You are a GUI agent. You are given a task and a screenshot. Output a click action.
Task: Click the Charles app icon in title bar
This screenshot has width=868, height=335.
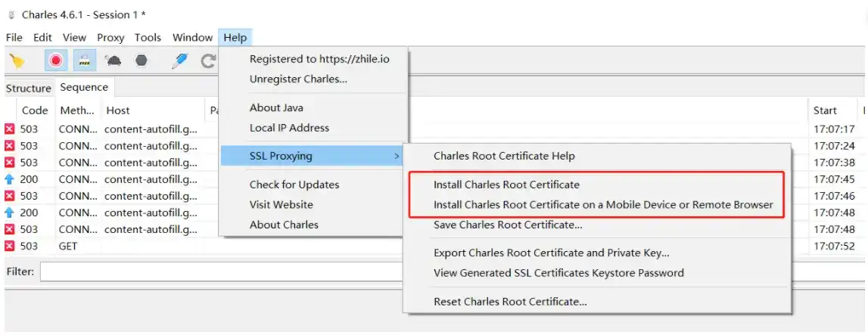pyautogui.click(x=11, y=14)
